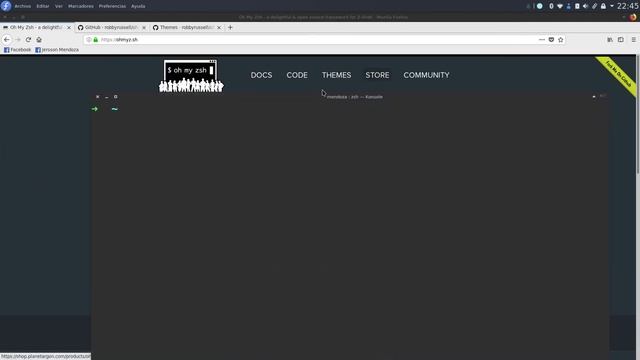Viewport: 640px width, 360px height.
Task: Close the Oh My Zsh tab
Action: click(x=69, y=27)
